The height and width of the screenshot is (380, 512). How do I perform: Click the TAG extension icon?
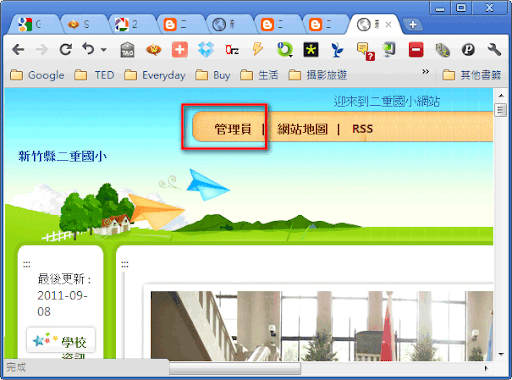click(127, 50)
